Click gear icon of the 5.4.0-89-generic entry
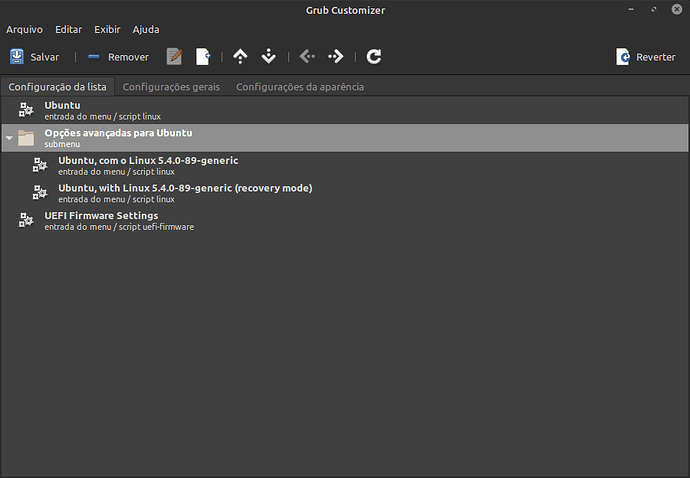The image size is (690, 478). click(x=40, y=165)
